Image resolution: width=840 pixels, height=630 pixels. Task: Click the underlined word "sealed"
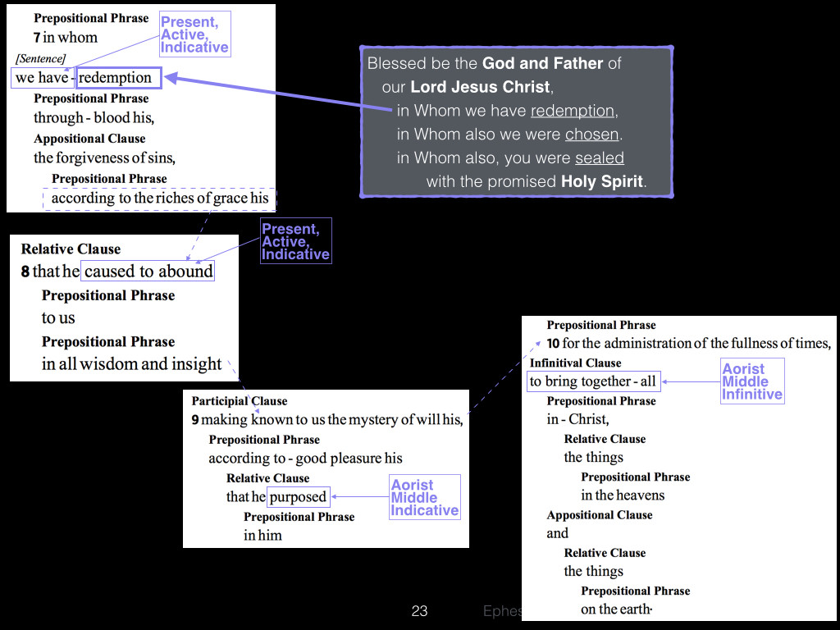[x=600, y=158]
